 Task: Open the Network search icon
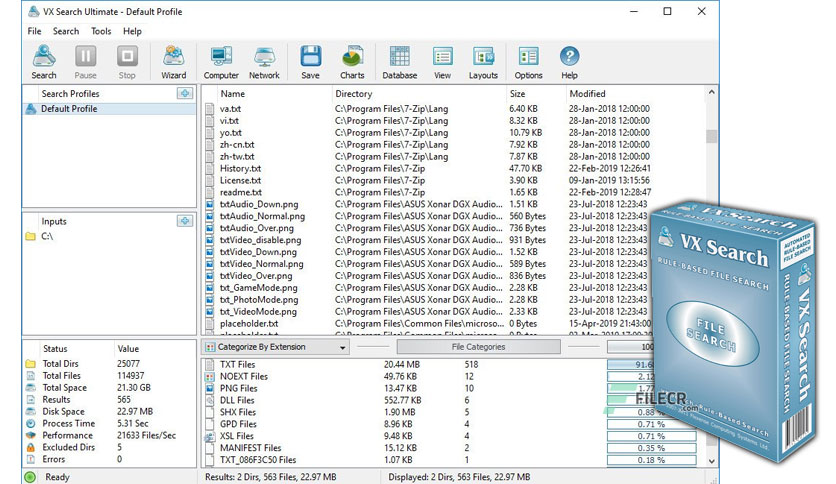pyautogui.click(x=264, y=62)
